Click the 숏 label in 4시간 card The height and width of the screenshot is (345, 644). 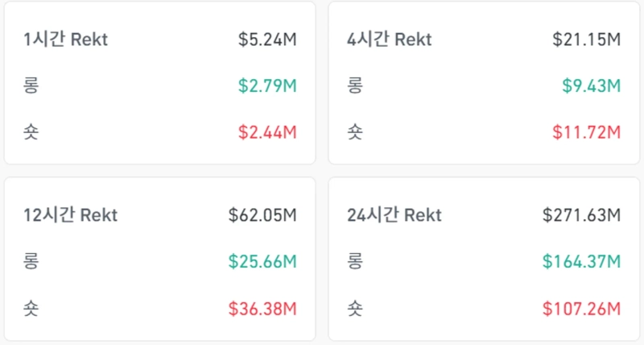[354, 131]
